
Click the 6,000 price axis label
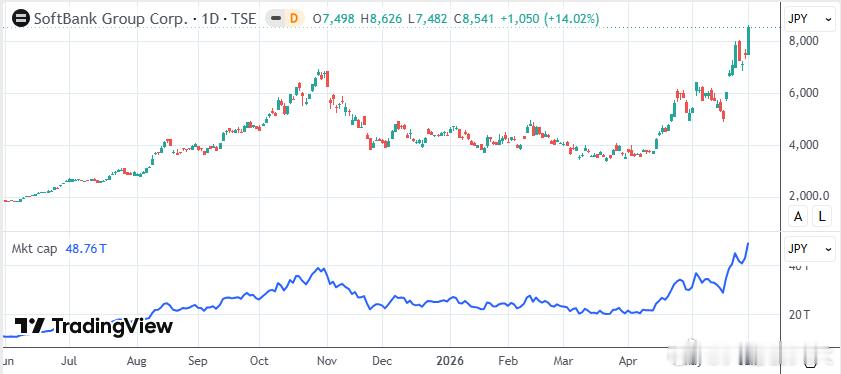803,93
